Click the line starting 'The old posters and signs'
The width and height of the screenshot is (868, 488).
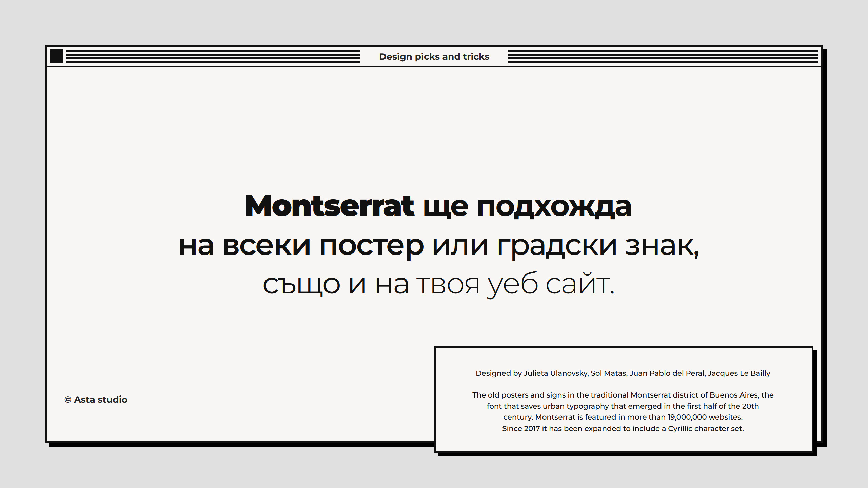pyautogui.click(x=623, y=395)
